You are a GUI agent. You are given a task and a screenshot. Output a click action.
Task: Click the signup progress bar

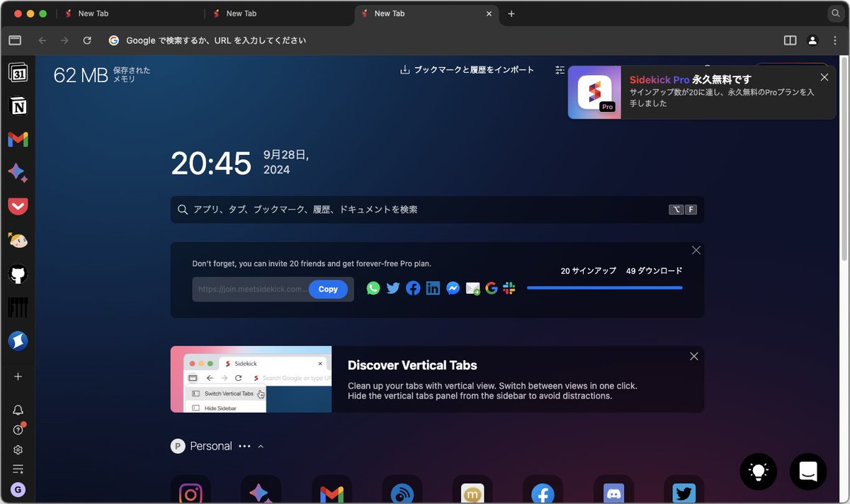(605, 288)
